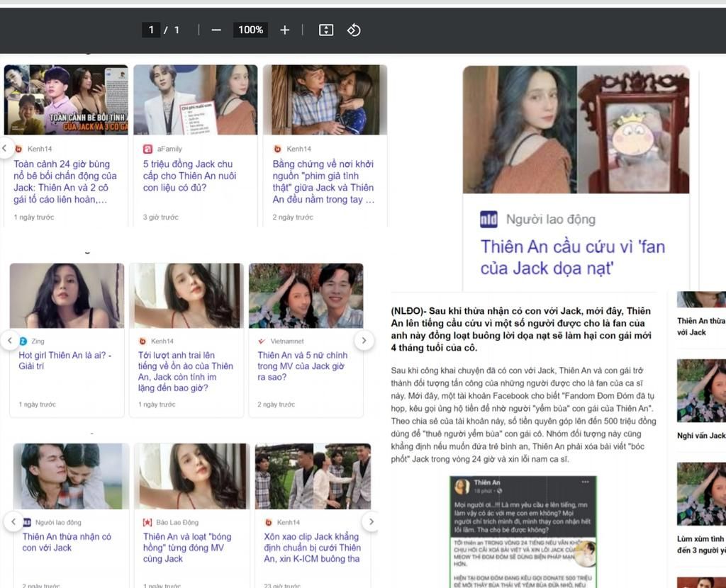Click the Vietnamnet source logo icon

(x=262, y=341)
